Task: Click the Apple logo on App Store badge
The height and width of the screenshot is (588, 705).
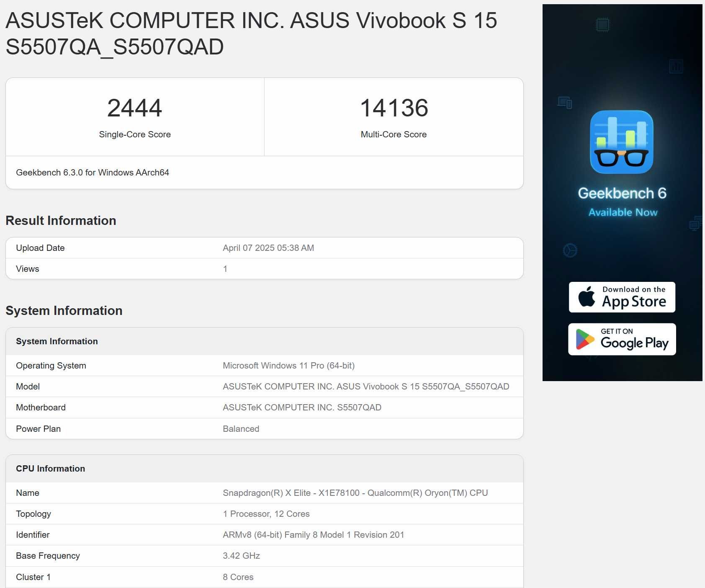Action: point(587,297)
